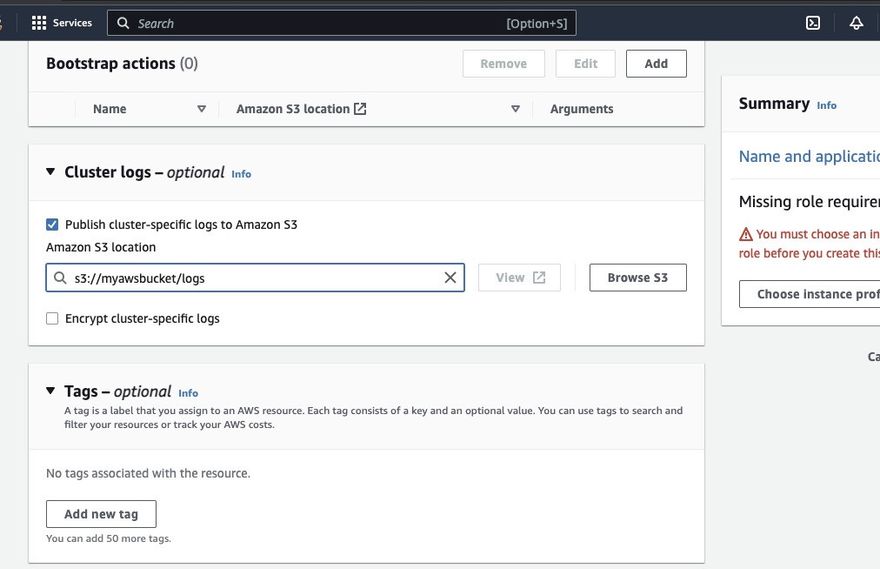Click the Choose instance profile button
This screenshot has height=569, width=880.
(809, 294)
